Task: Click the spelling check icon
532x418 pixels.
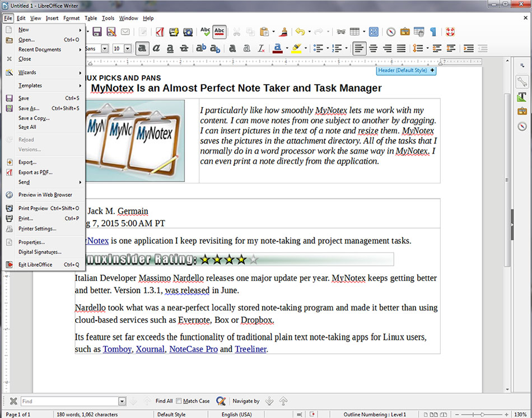Action: tap(206, 32)
